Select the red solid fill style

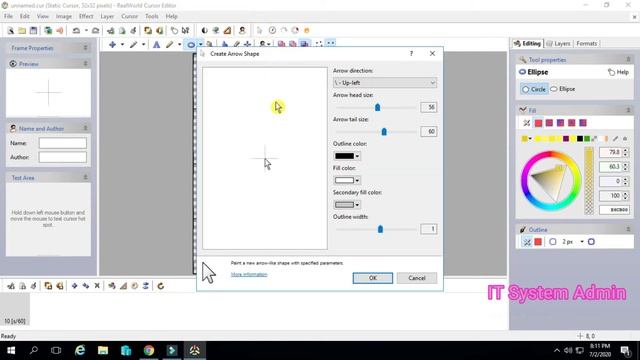point(538,123)
